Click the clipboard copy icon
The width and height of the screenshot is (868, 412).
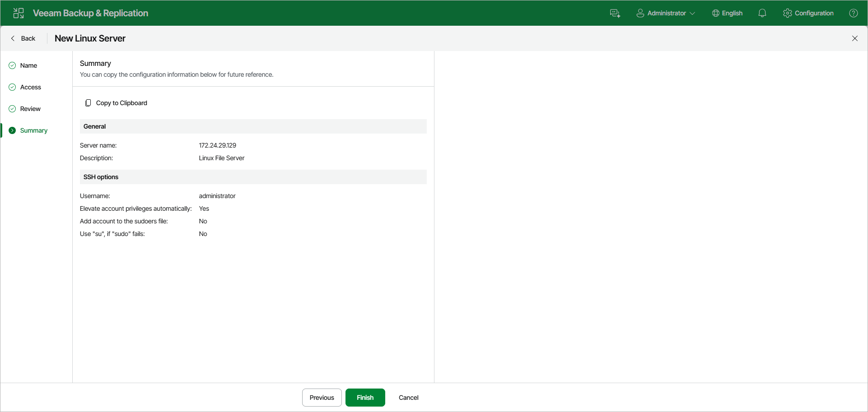88,103
